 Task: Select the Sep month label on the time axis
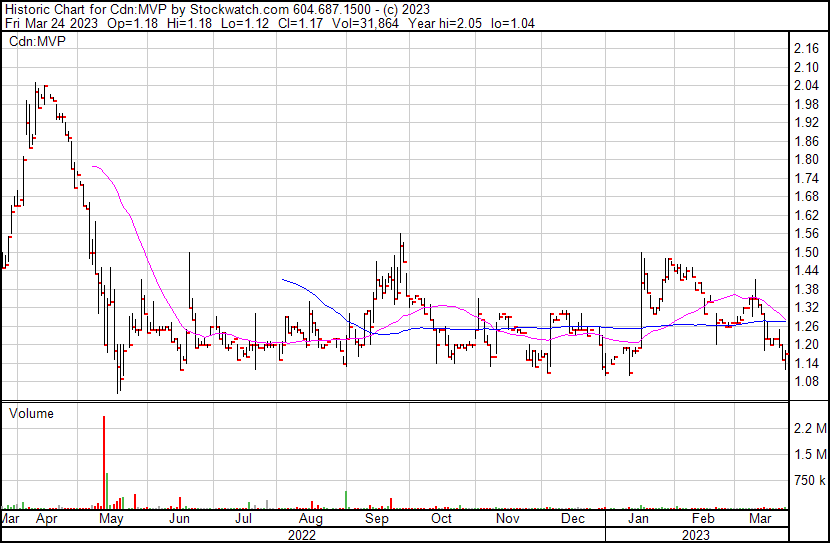click(376, 519)
